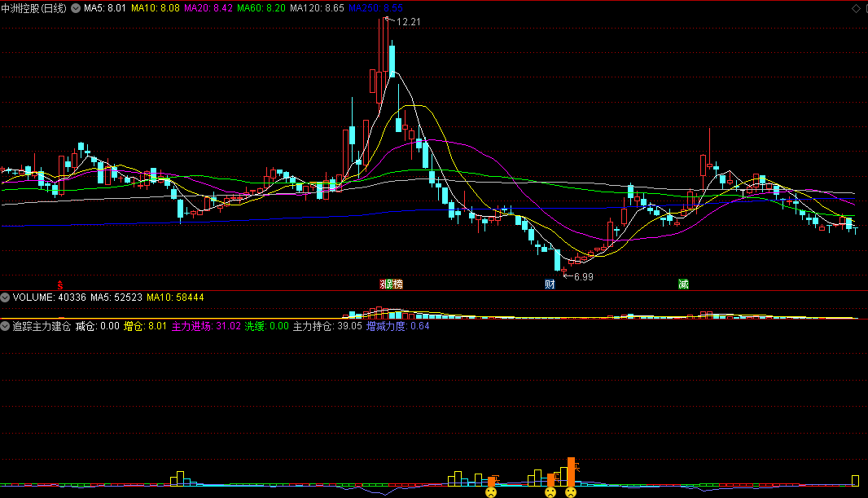
Task: Click the rightmost sad-face signal icon
Action: (x=571, y=492)
